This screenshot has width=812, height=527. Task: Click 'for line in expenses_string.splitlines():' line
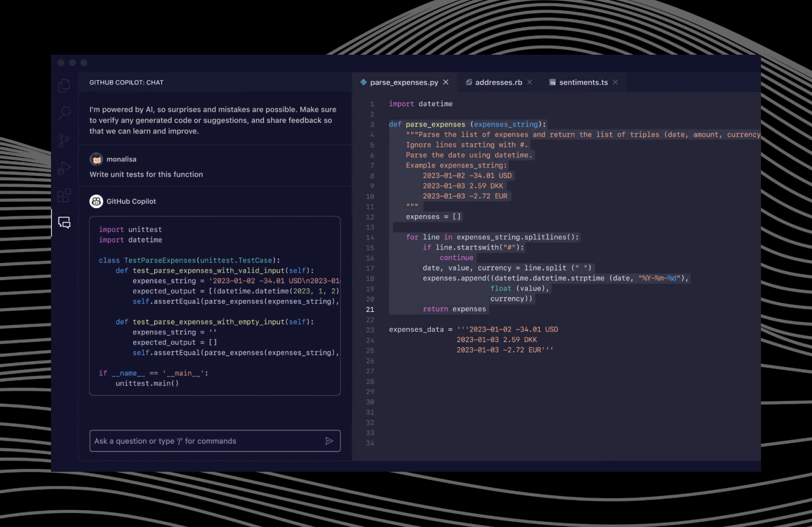coord(492,237)
